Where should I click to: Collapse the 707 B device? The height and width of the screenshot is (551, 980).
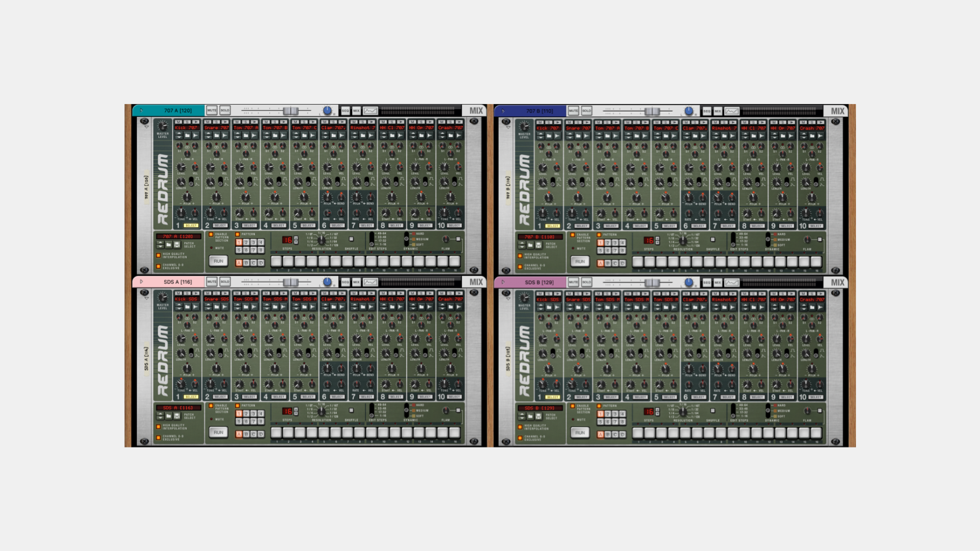click(503, 111)
